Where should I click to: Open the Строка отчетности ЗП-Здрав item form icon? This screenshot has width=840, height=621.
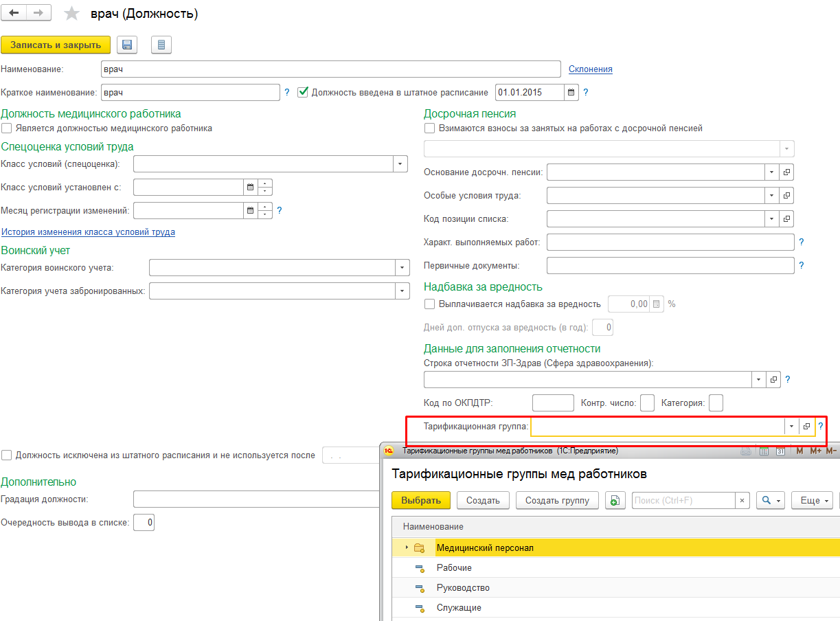[773, 379]
